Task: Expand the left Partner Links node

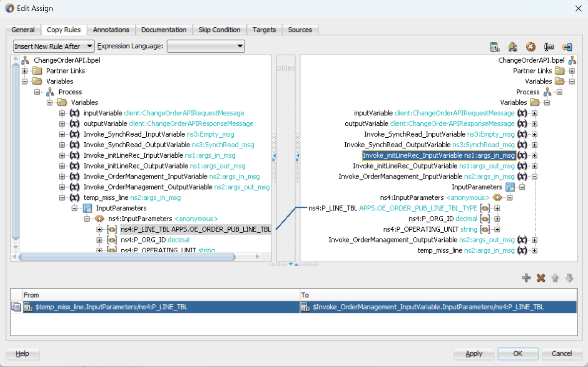Action: 25,71
